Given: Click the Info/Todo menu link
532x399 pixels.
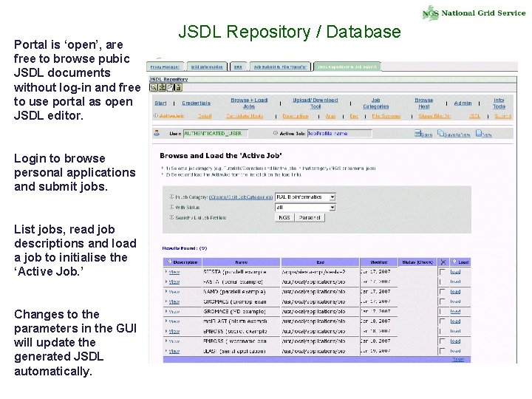Looking at the screenshot, I should click(x=499, y=103).
